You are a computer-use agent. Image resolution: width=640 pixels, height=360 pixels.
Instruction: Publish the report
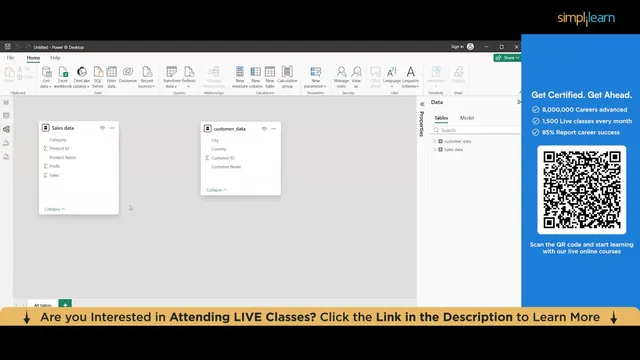tap(458, 75)
